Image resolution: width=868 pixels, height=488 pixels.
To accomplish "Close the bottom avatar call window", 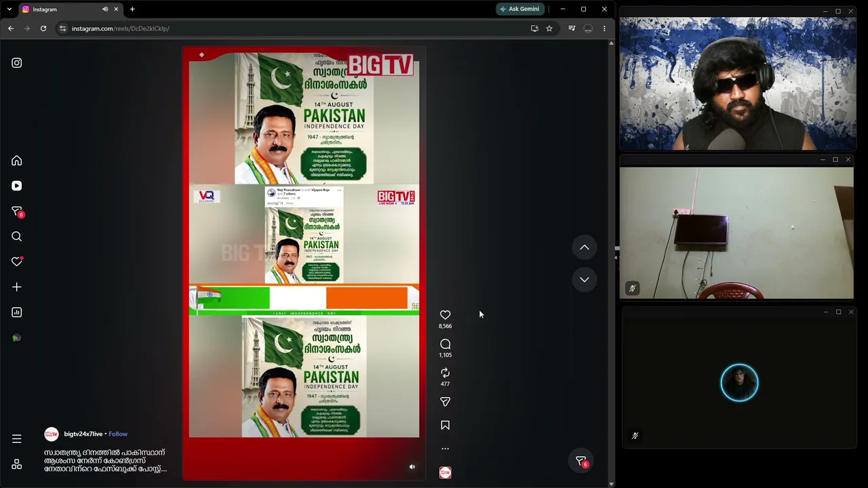I will (851, 312).
